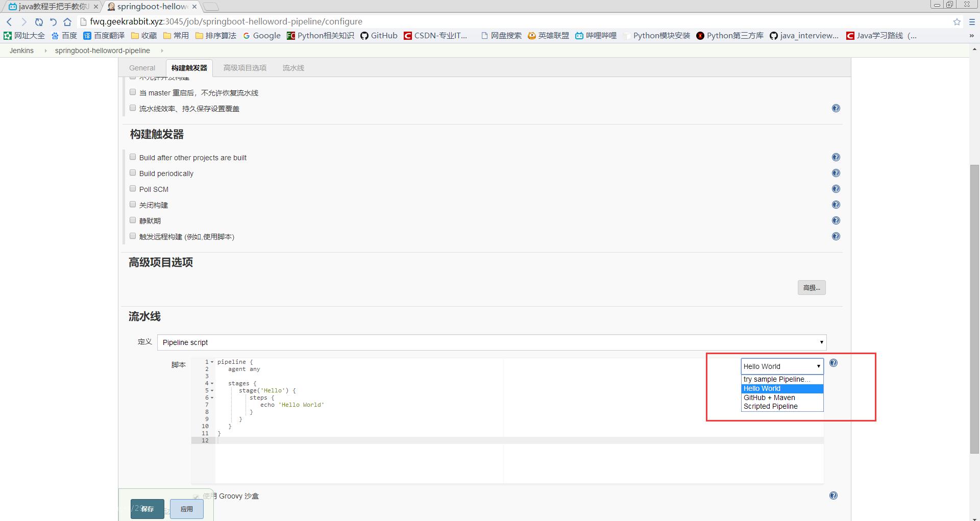Select GitHub + Maven sample option
980x521 pixels.
(x=782, y=398)
